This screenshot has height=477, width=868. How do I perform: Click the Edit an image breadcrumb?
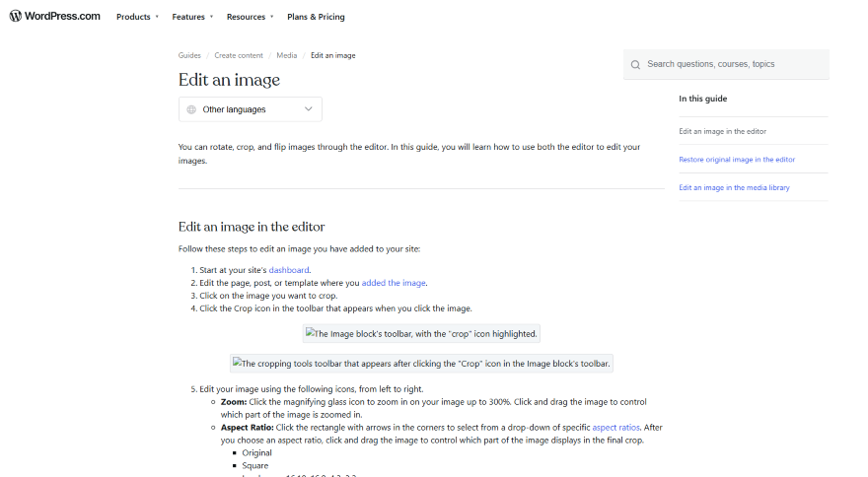pos(333,55)
